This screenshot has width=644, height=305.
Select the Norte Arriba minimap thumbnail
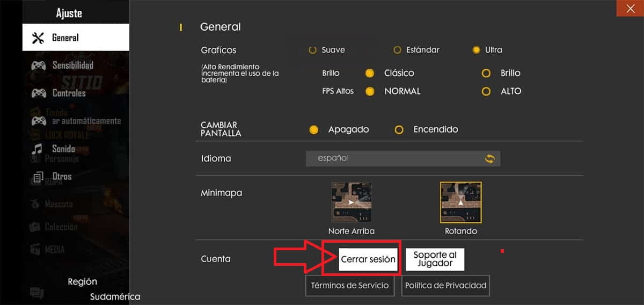pos(351,202)
